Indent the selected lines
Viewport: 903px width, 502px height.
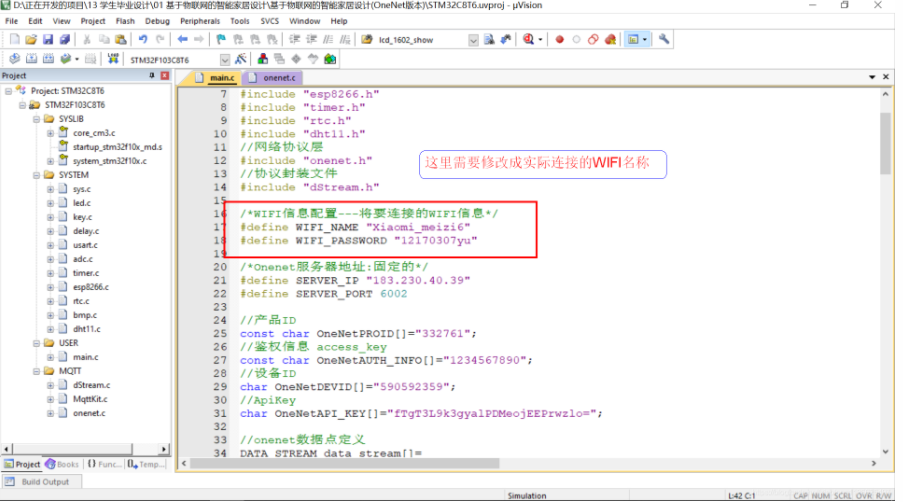(295, 40)
